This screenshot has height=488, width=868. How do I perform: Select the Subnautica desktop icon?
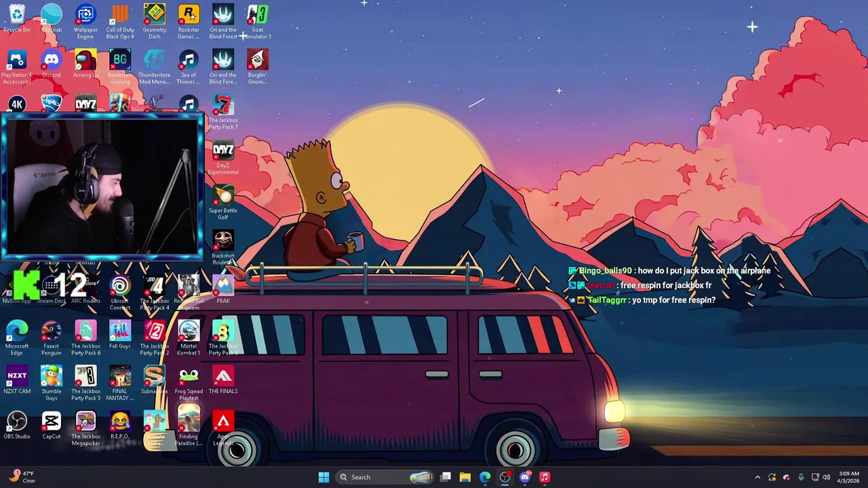(x=154, y=380)
